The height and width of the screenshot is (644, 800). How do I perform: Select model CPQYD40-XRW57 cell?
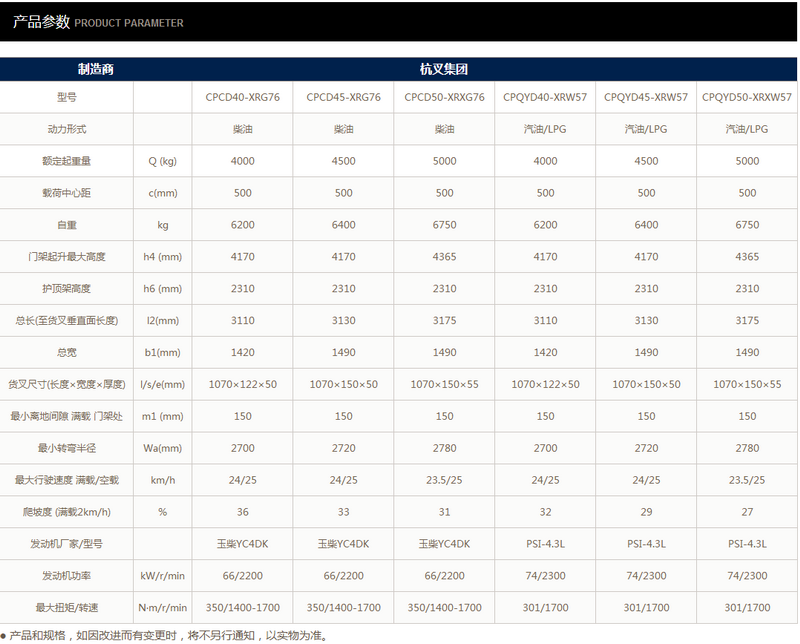point(545,97)
